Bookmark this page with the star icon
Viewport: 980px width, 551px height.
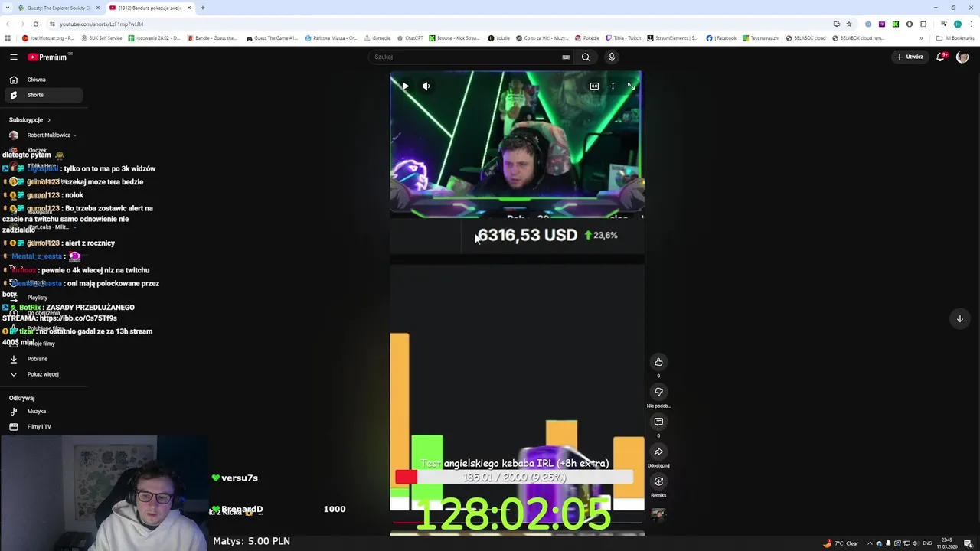[849, 24]
